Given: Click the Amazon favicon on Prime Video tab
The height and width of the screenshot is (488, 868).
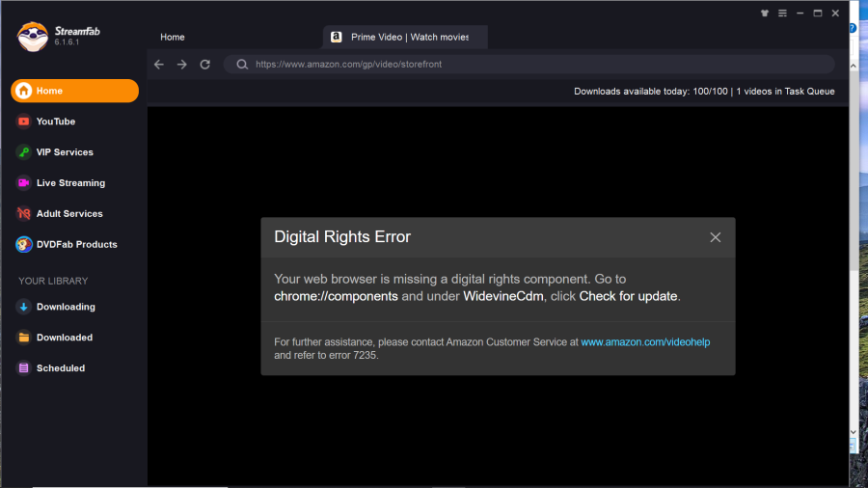Looking at the screenshot, I should [336, 37].
